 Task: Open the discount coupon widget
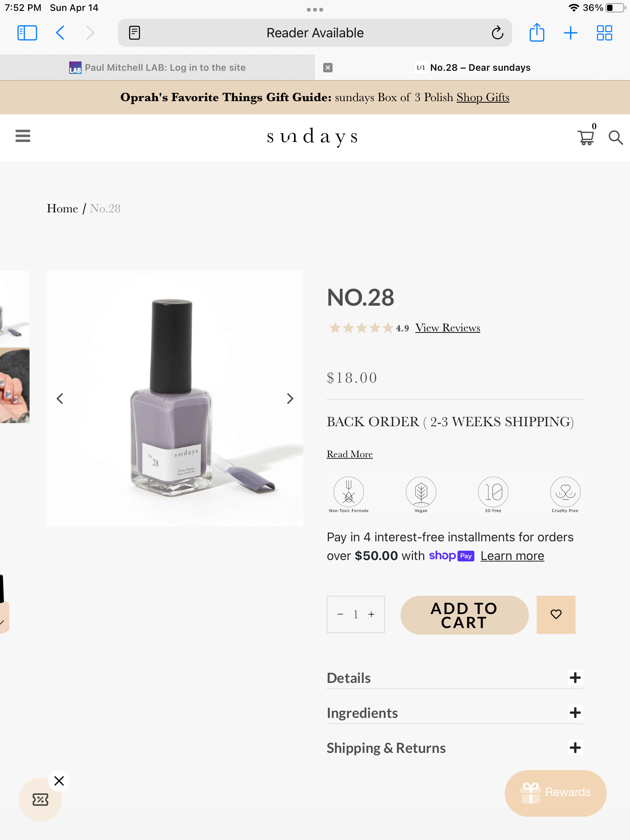[x=40, y=800]
